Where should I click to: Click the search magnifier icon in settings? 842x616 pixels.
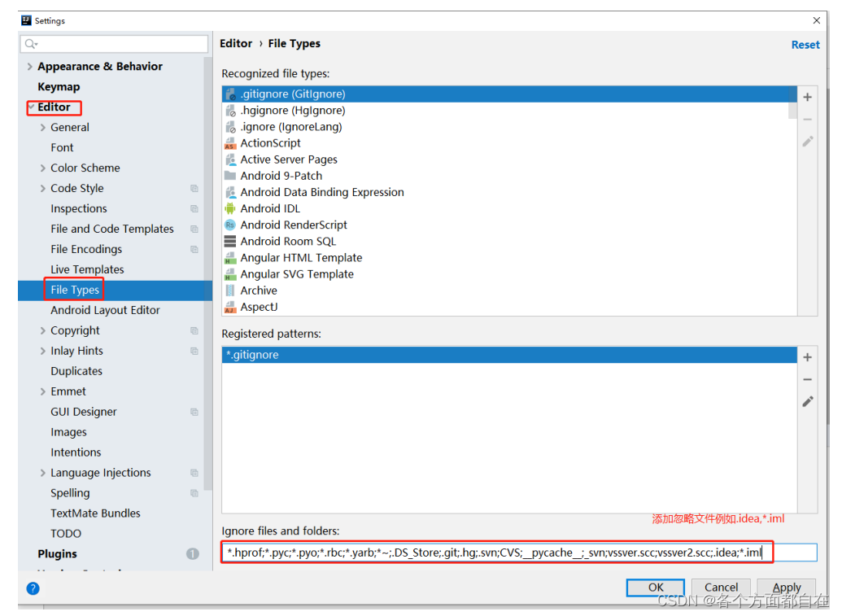click(31, 44)
